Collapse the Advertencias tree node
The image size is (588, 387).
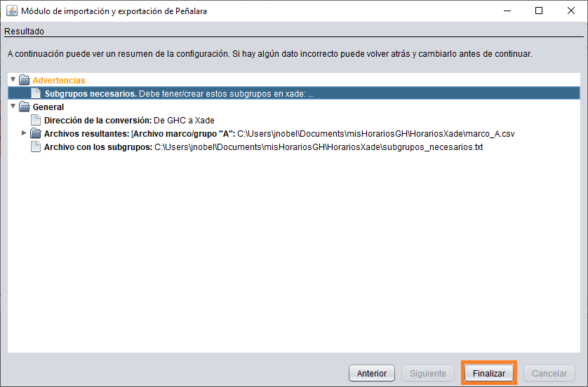pos(13,80)
